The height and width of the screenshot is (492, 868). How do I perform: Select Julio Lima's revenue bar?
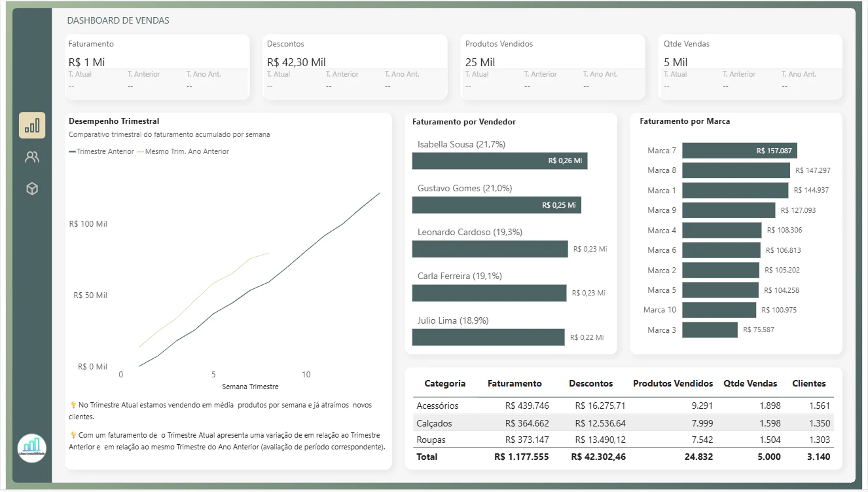[x=488, y=337]
